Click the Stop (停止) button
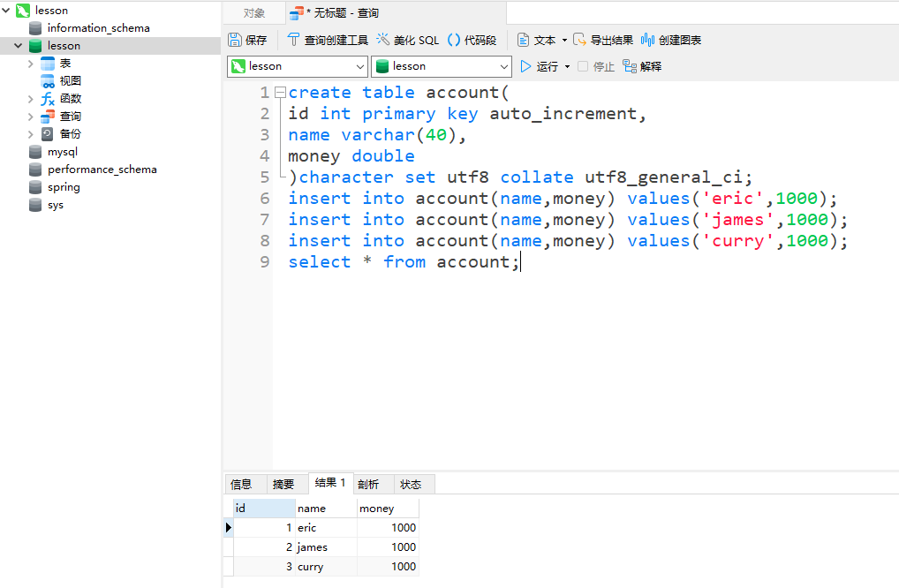Screen dimensions: 899x588 click(596, 66)
